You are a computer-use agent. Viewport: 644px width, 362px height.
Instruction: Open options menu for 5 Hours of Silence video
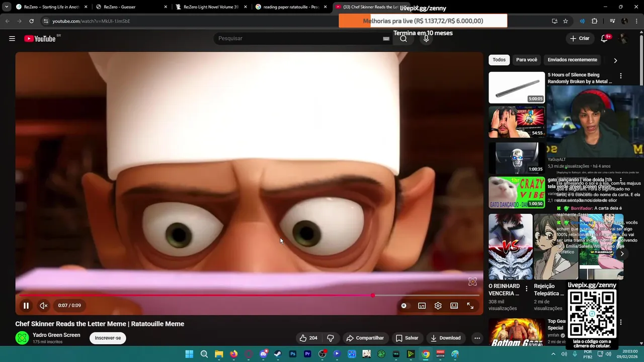621,76
